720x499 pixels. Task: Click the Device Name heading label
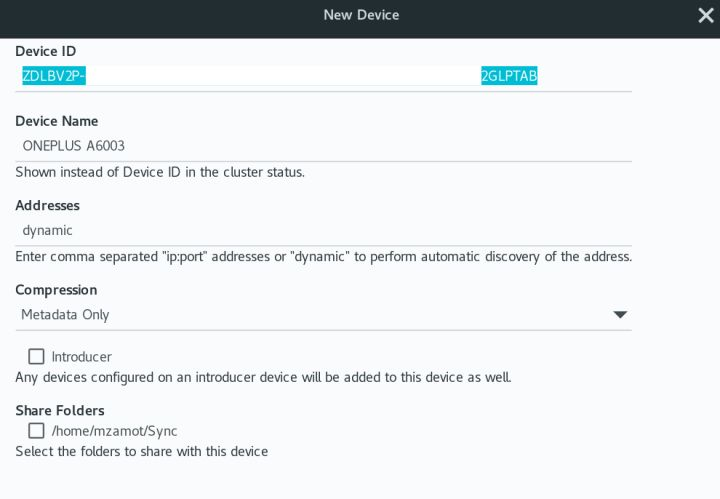(57, 121)
